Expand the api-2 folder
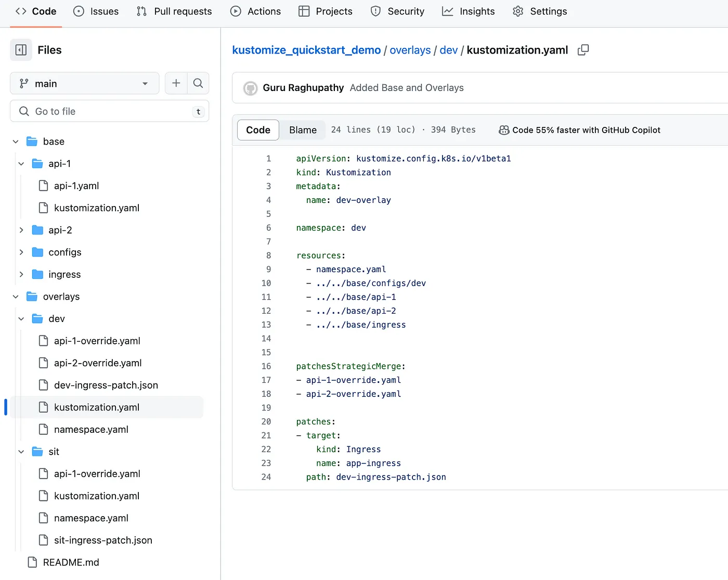The image size is (728, 580). pos(21,230)
